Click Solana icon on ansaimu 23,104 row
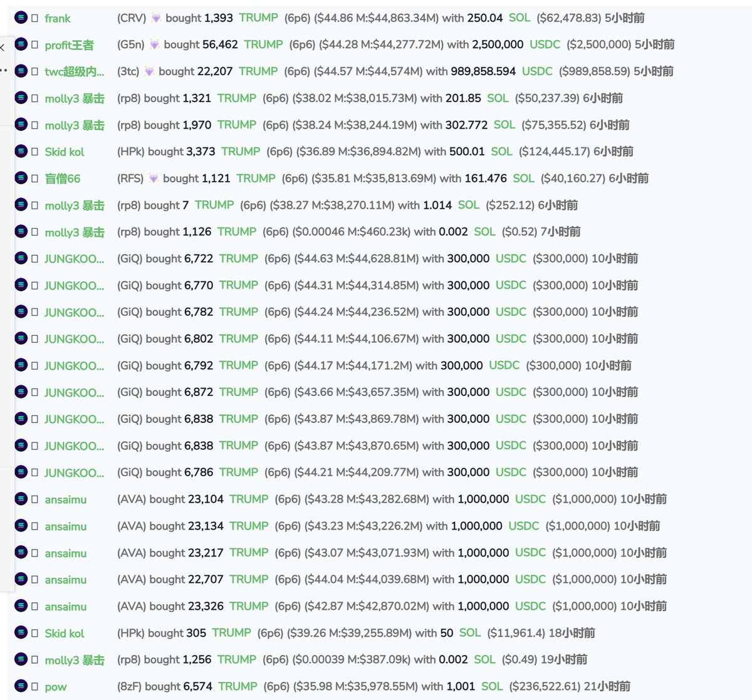The width and height of the screenshot is (752, 700). [x=21, y=499]
